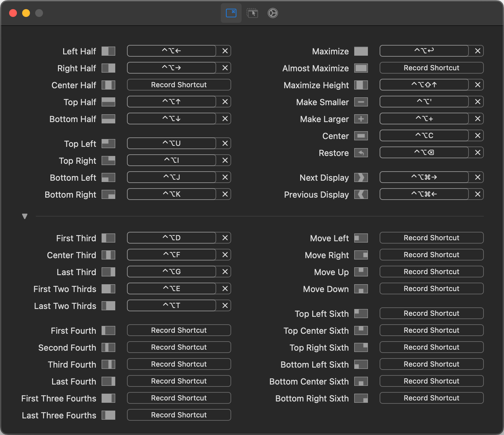Edit the First Two Thirds shortcut field

coord(172,288)
